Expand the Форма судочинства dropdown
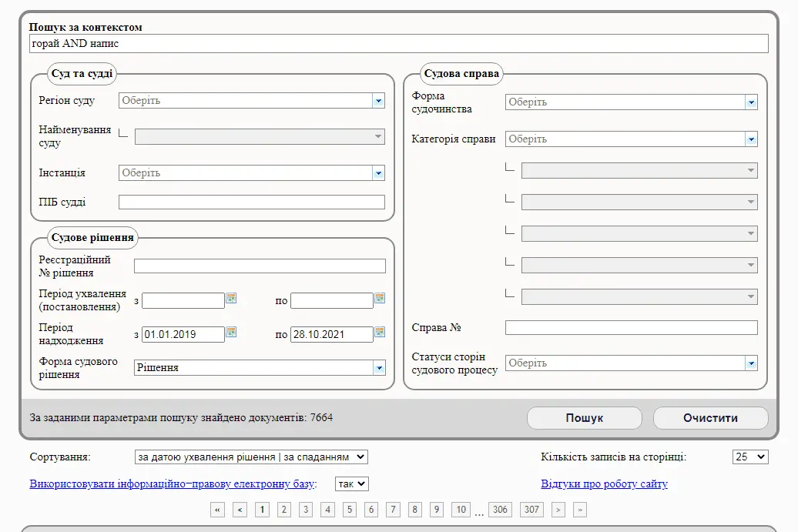 point(751,102)
